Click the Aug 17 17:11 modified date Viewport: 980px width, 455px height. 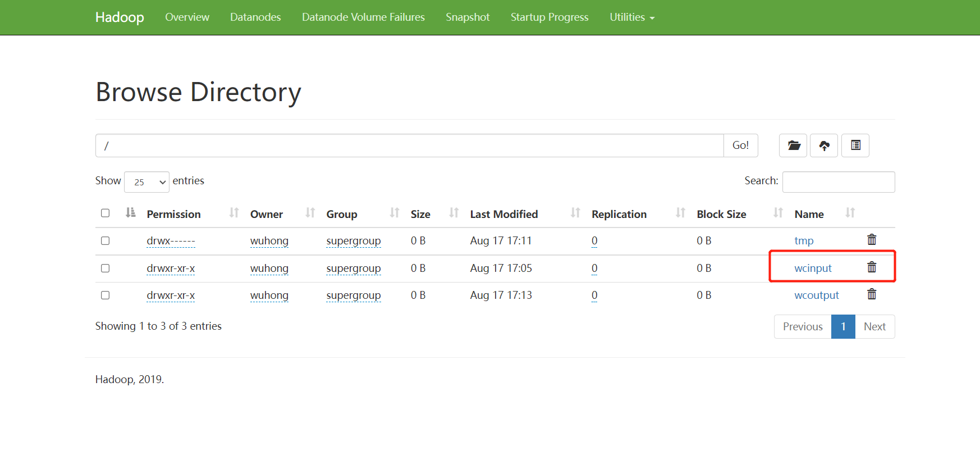click(501, 240)
